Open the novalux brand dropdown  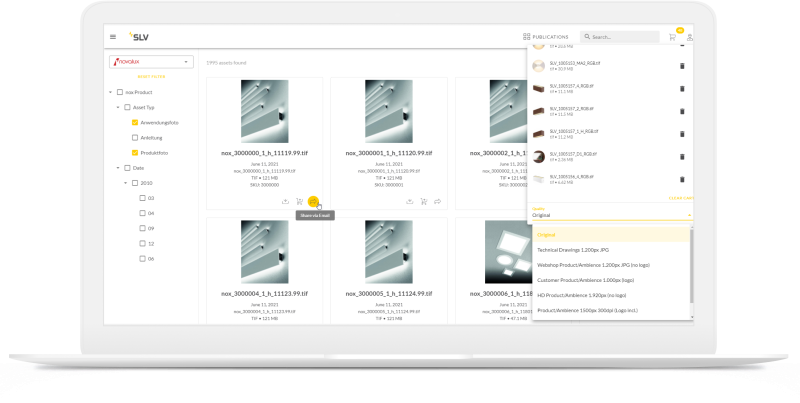click(x=151, y=62)
